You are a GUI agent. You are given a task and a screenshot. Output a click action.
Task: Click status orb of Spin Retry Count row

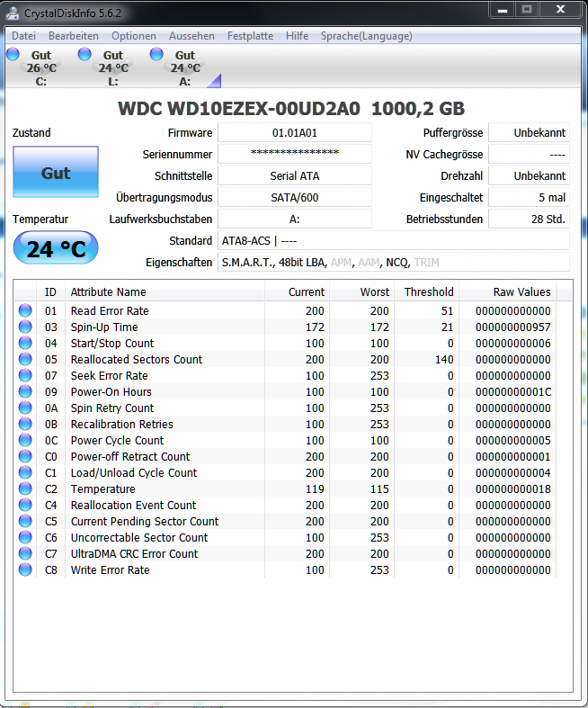tap(25, 408)
